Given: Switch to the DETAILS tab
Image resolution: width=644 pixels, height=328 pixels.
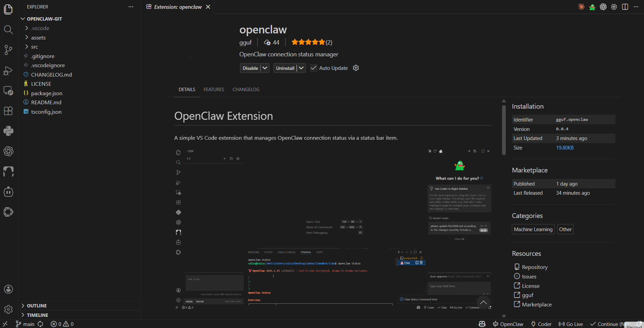Looking at the screenshot, I should pos(187,89).
